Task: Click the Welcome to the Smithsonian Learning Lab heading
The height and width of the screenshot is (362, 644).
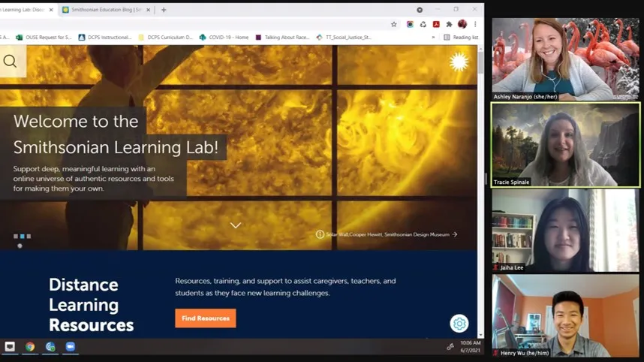Action: (116, 134)
